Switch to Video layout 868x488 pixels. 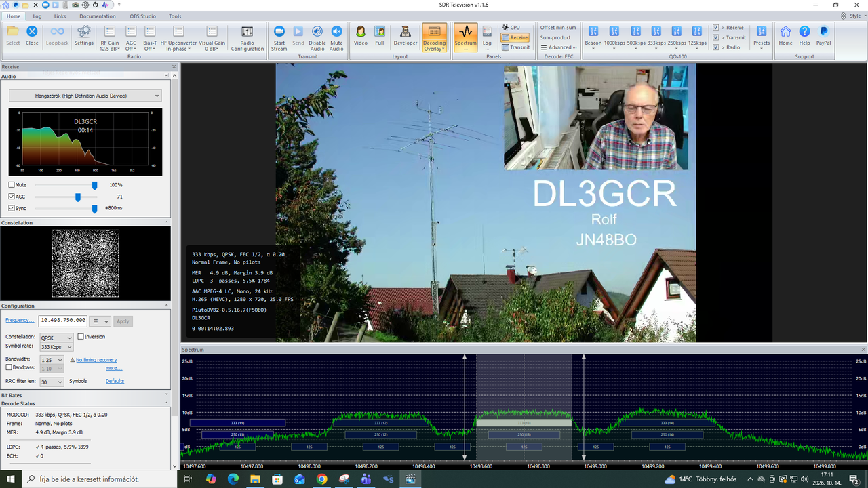click(361, 36)
